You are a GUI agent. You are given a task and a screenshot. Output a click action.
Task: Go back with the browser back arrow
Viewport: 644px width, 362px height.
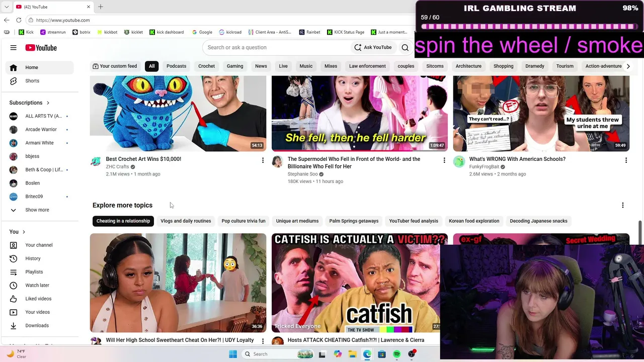point(7,20)
